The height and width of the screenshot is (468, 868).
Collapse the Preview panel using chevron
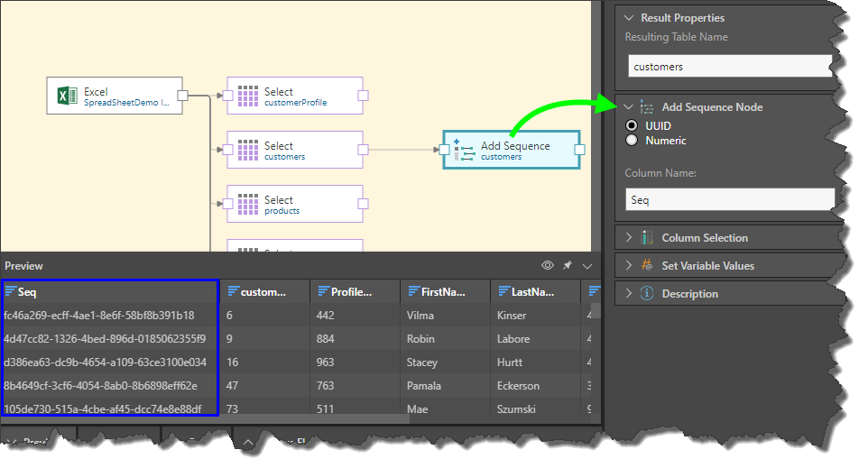(x=587, y=266)
